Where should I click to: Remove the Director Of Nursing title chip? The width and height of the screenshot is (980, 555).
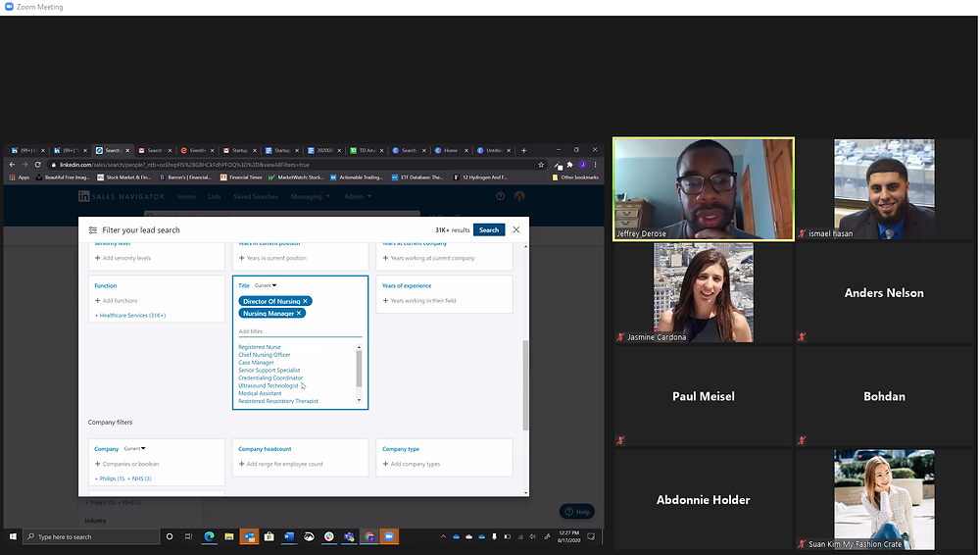[x=305, y=301]
